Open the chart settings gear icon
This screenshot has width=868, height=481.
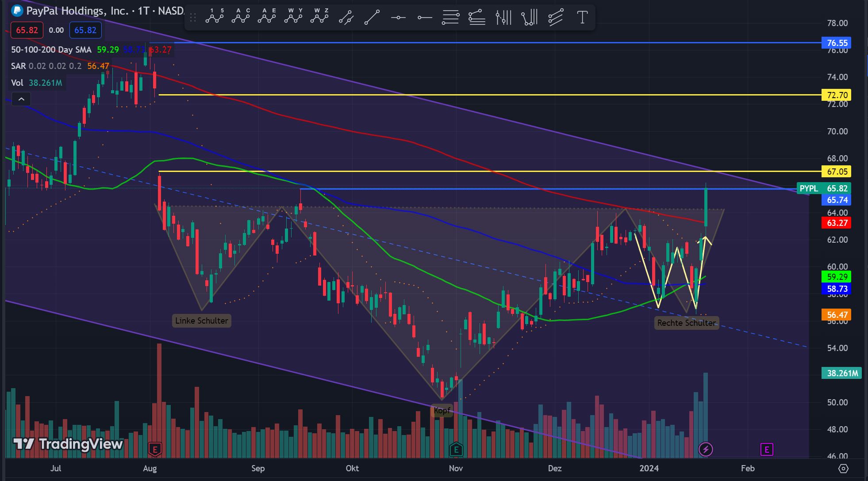[x=843, y=468]
